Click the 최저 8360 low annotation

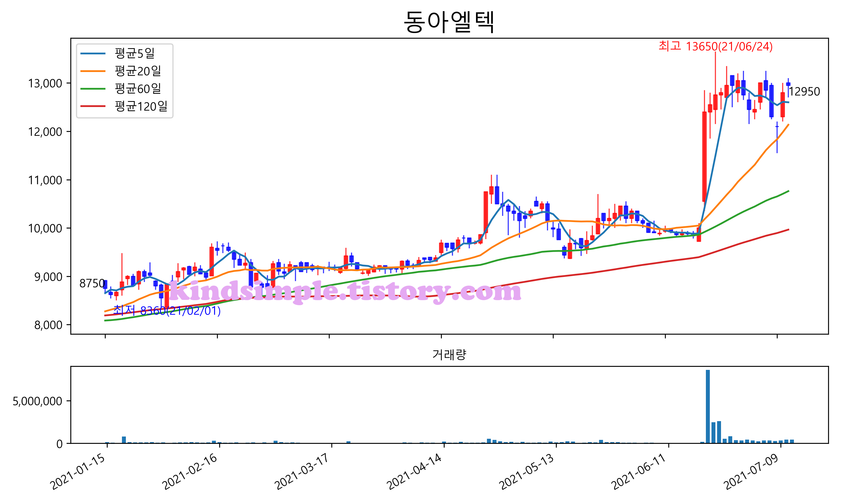(167, 311)
